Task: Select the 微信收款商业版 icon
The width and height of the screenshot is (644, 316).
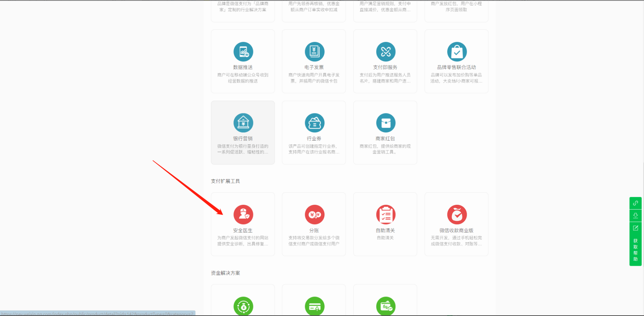Action: 457,215
